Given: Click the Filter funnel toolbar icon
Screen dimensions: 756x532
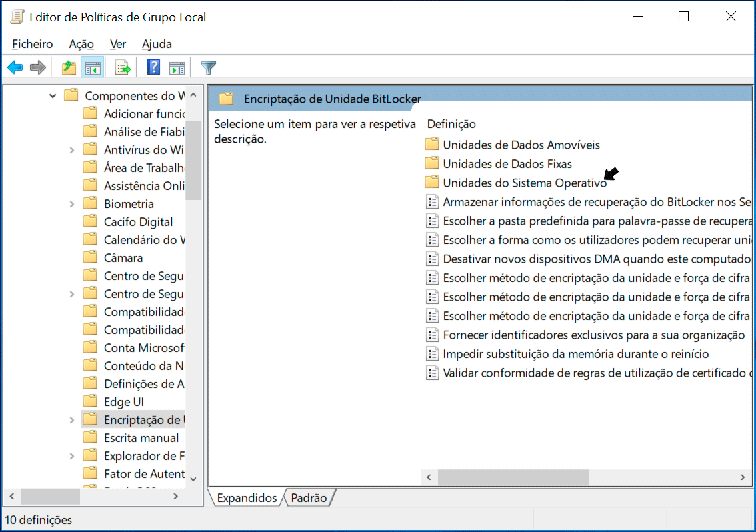Looking at the screenshot, I should pyautogui.click(x=208, y=67).
